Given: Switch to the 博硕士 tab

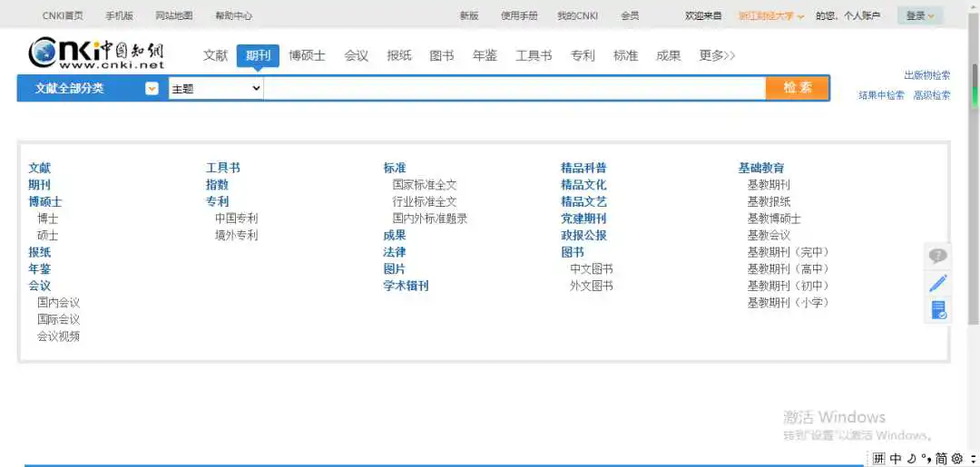Looking at the screenshot, I should (307, 55).
